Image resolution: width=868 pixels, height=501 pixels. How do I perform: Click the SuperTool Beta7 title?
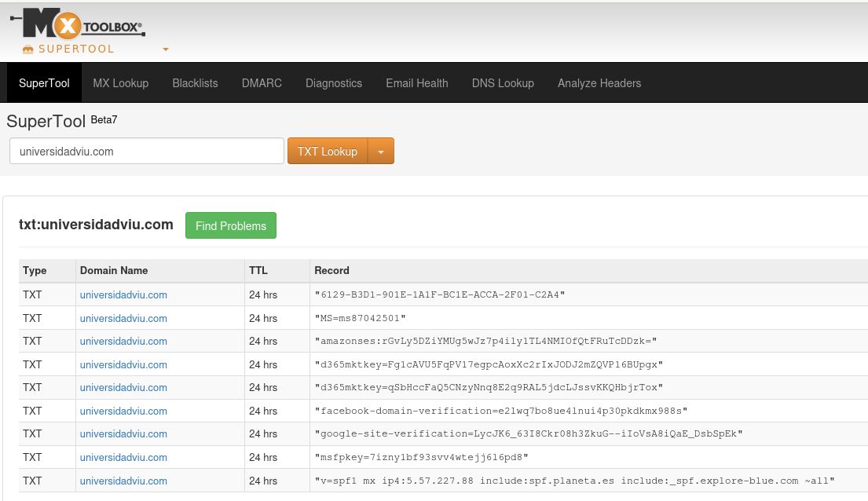pyautogui.click(x=62, y=121)
